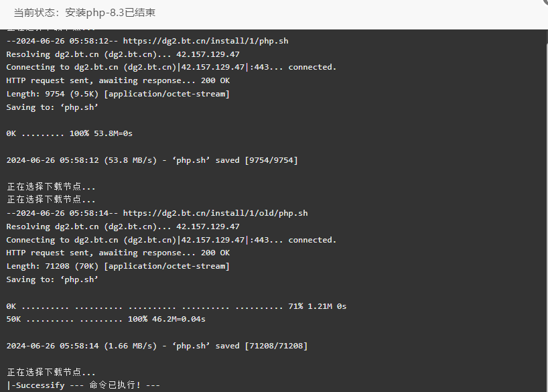Click the Length: 71208 (70K) line

[118, 266]
